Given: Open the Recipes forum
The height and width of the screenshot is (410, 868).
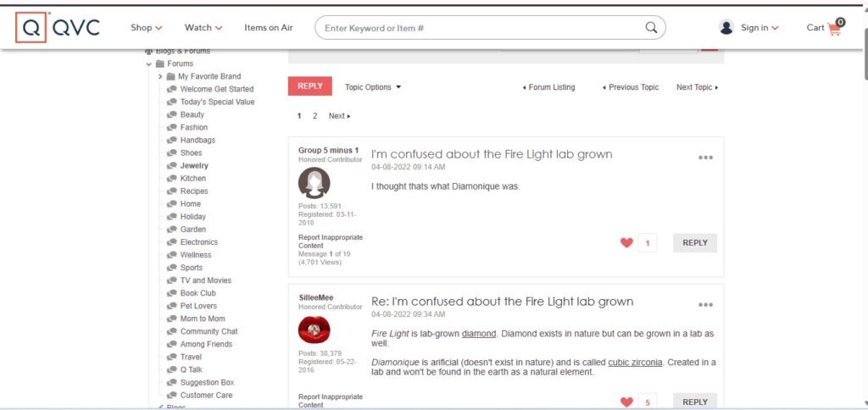Looking at the screenshot, I should coord(194,191).
